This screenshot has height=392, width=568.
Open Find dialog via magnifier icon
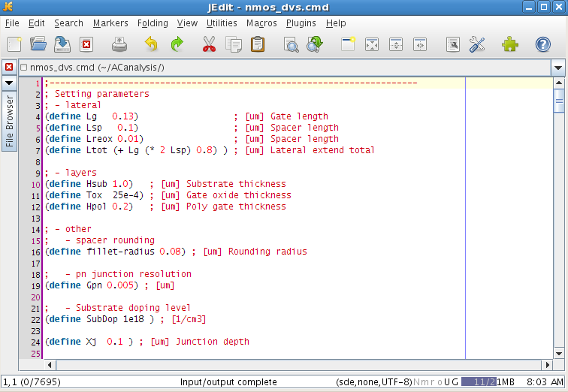(x=292, y=45)
